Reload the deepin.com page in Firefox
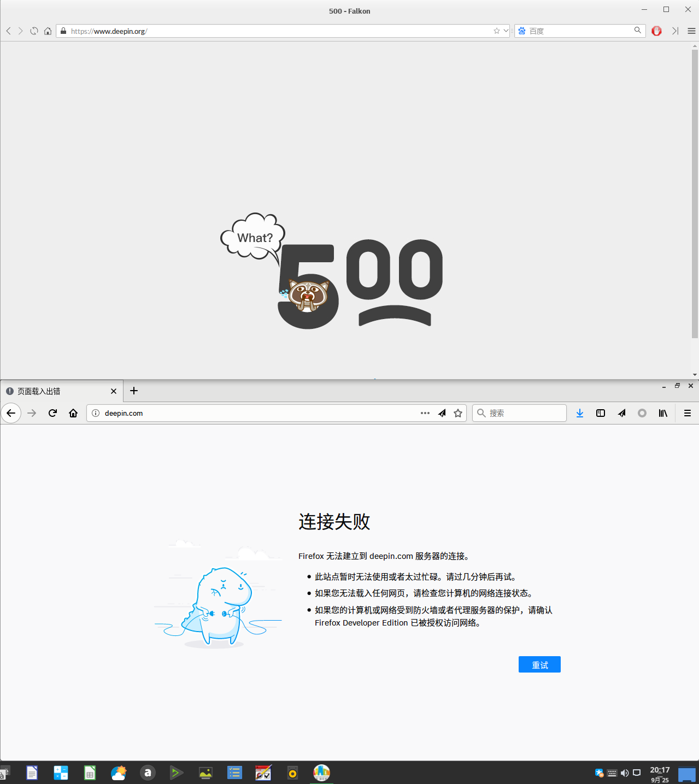Viewport: 699px width, 784px height. (x=52, y=413)
